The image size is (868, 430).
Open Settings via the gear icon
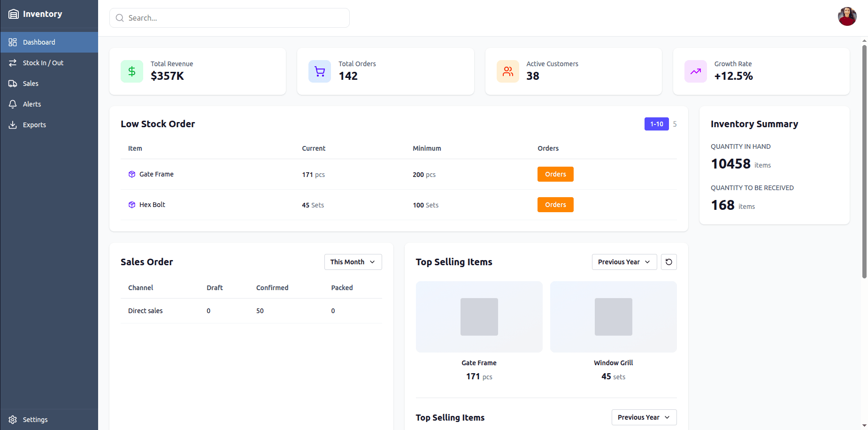pyautogui.click(x=13, y=419)
